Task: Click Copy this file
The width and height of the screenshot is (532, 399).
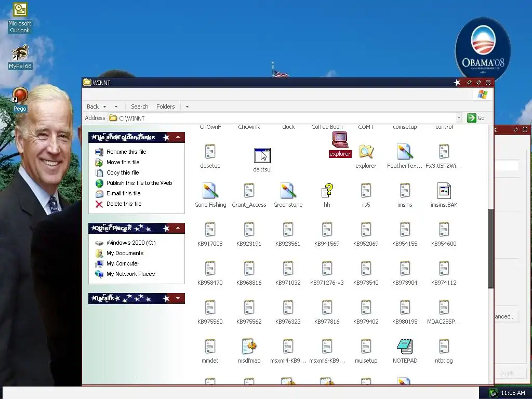Action: point(123,172)
